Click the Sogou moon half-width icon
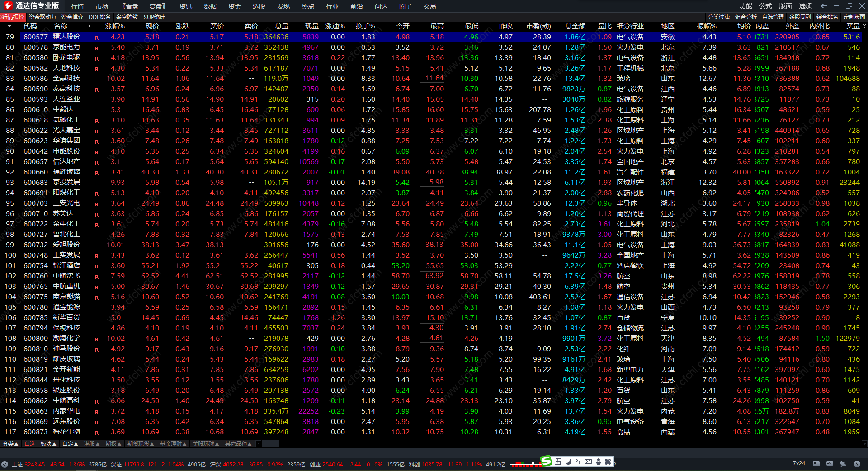 coord(569,462)
